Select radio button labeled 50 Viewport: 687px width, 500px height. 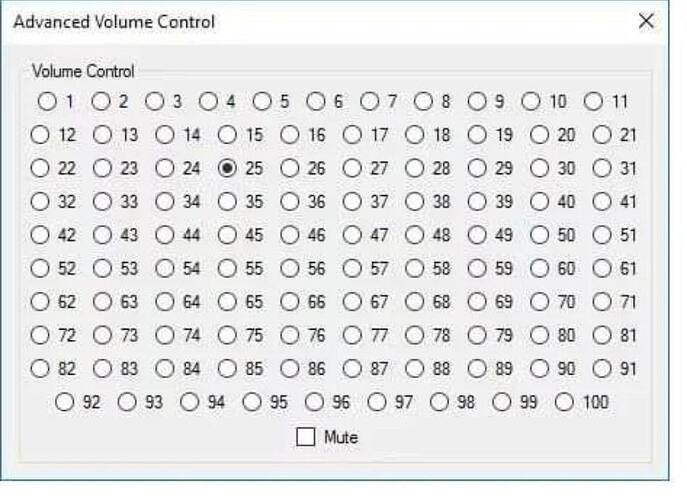[540, 235]
